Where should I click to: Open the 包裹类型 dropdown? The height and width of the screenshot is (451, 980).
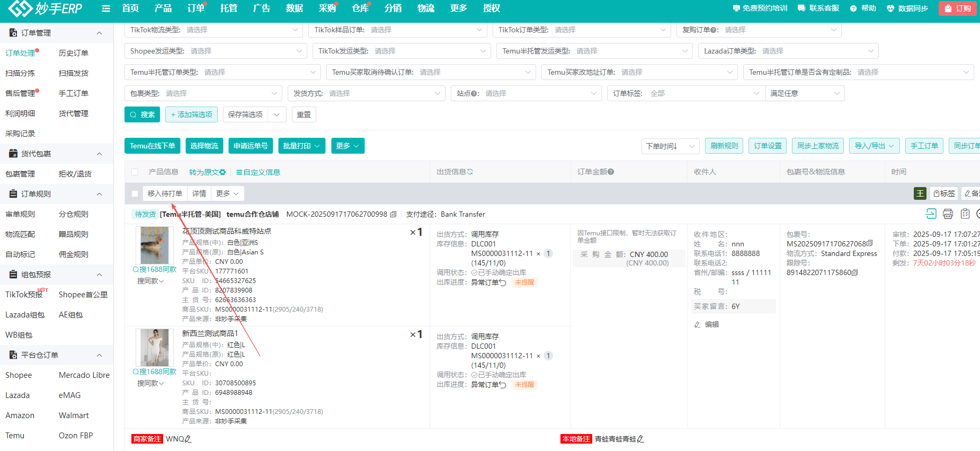pos(203,93)
